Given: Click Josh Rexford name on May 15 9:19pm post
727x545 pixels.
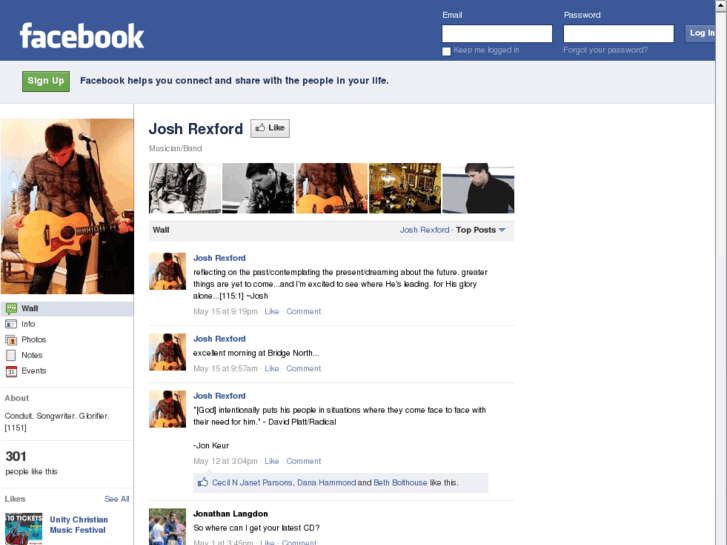Looking at the screenshot, I should [x=219, y=258].
